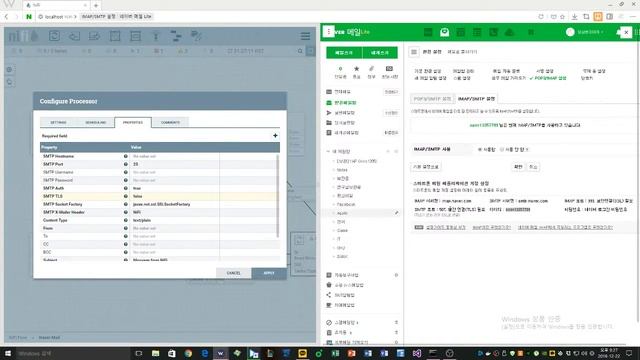Open File Explorer from the taskbar
Viewport: 640px width, 360px height.
tap(156, 353)
